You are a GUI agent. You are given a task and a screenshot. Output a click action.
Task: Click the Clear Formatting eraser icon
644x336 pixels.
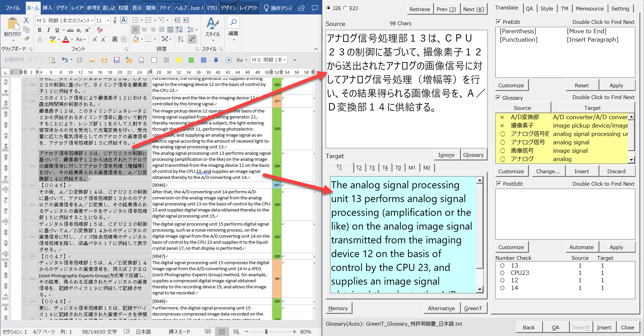(x=100, y=30)
